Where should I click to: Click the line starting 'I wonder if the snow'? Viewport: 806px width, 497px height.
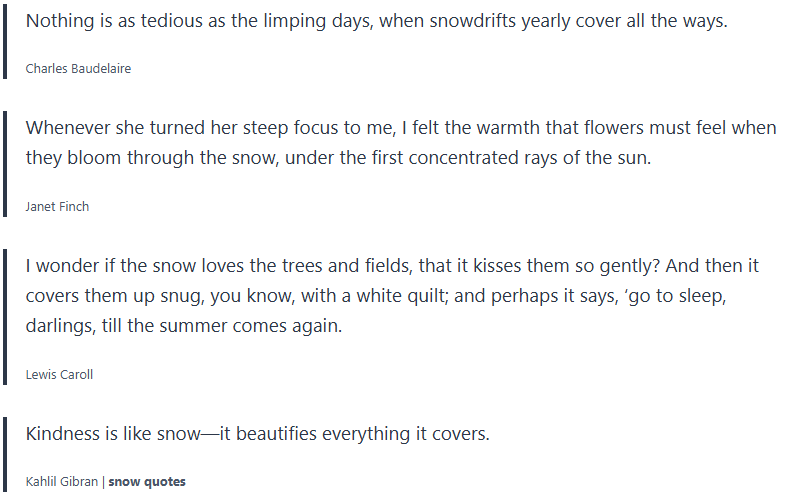[392, 266]
